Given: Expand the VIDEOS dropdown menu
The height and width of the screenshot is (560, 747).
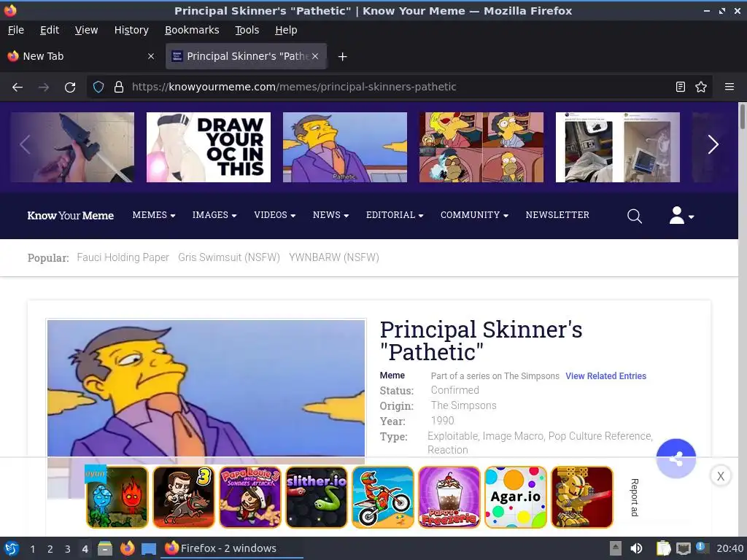Looking at the screenshot, I should (x=275, y=215).
